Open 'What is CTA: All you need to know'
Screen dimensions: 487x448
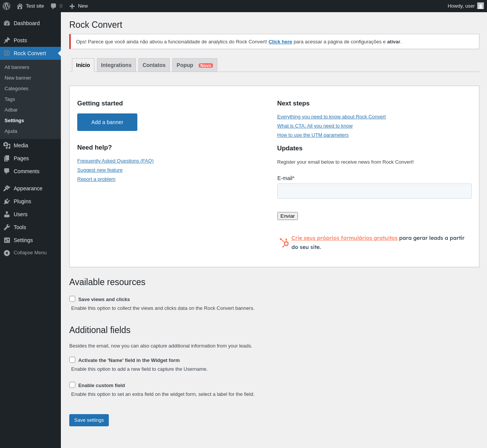(315, 126)
